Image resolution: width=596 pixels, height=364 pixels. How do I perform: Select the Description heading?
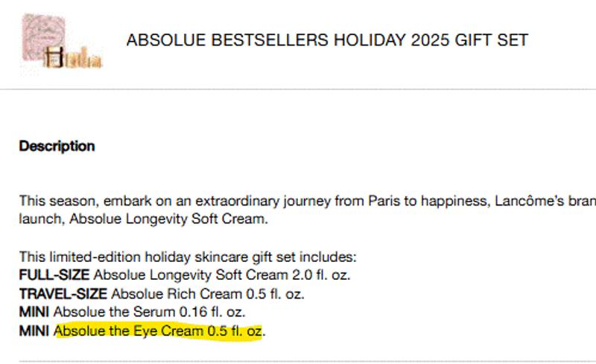pos(57,147)
